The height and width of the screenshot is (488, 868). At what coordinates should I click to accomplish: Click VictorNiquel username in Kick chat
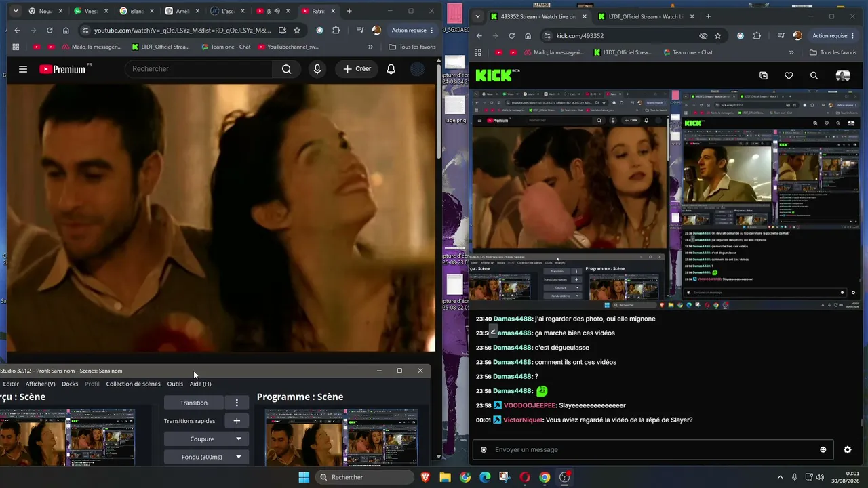(522, 420)
